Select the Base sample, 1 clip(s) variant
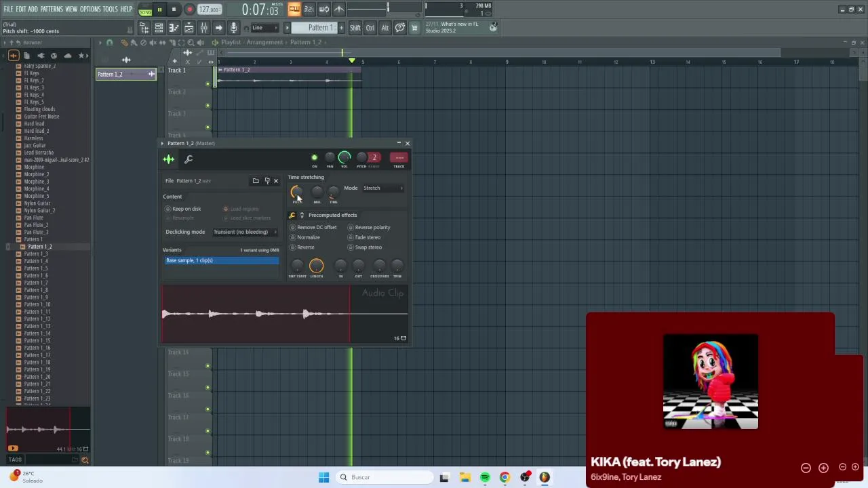This screenshot has width=868, height=488. [x=221, y=260]
